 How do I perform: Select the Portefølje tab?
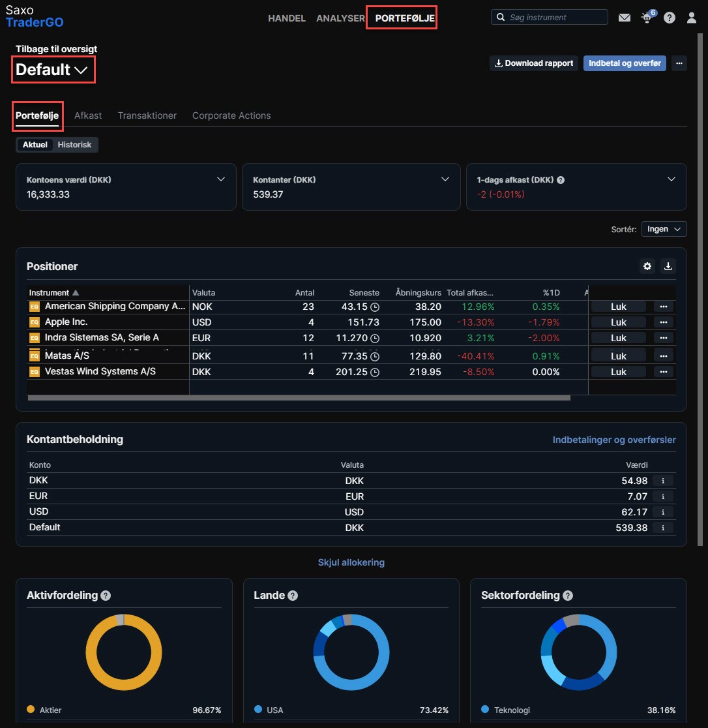(37, 115)
